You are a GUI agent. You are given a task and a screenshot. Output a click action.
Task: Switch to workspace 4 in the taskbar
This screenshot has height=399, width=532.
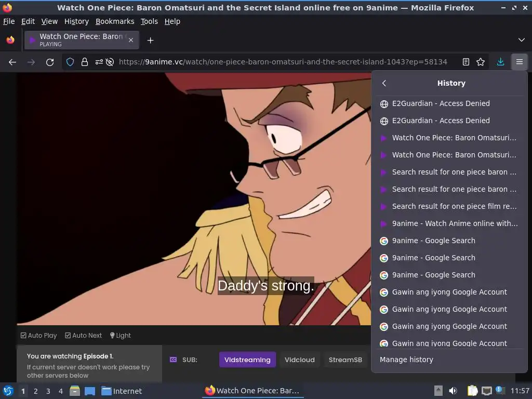(61, 391)
